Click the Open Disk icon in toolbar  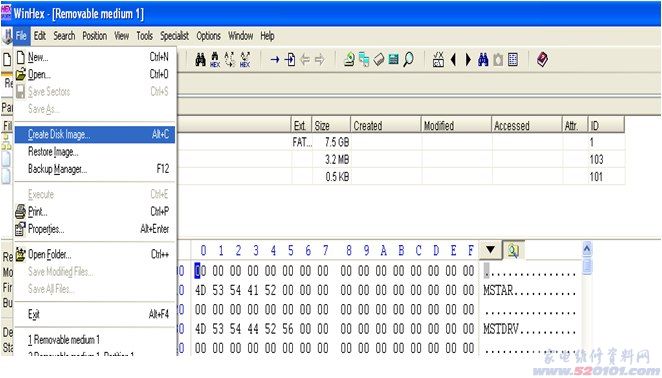point(349,60)
